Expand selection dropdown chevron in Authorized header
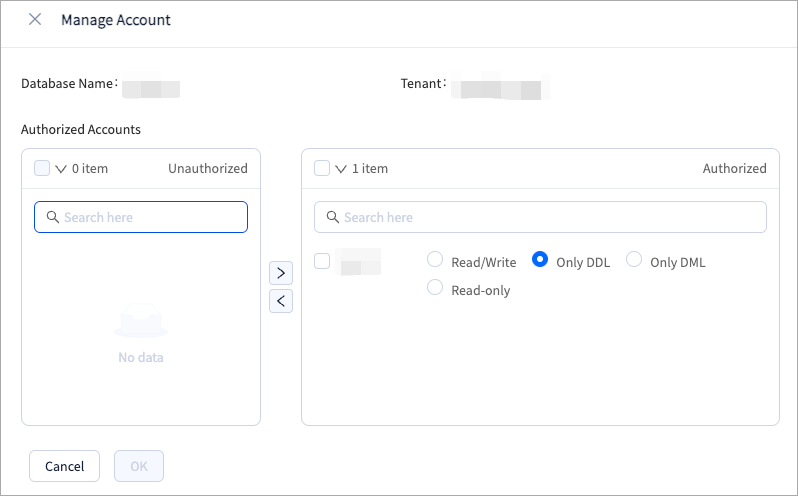This screenshot has width=798, height=496. [341, 169]
